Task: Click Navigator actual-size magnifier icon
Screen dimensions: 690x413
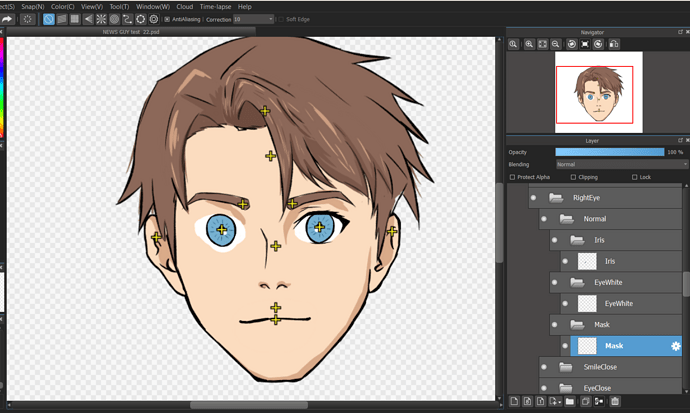Action: (x=513, y=44)
